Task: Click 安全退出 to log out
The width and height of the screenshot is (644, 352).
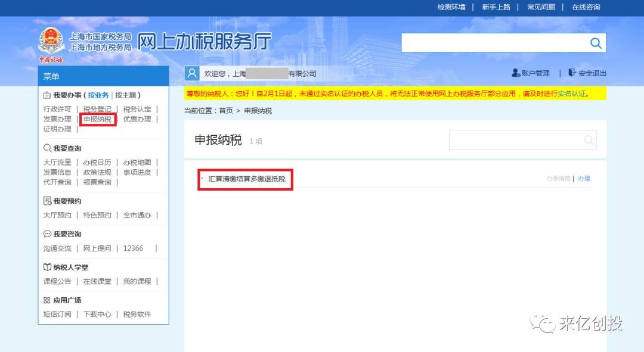Action: tap(587, 73)
